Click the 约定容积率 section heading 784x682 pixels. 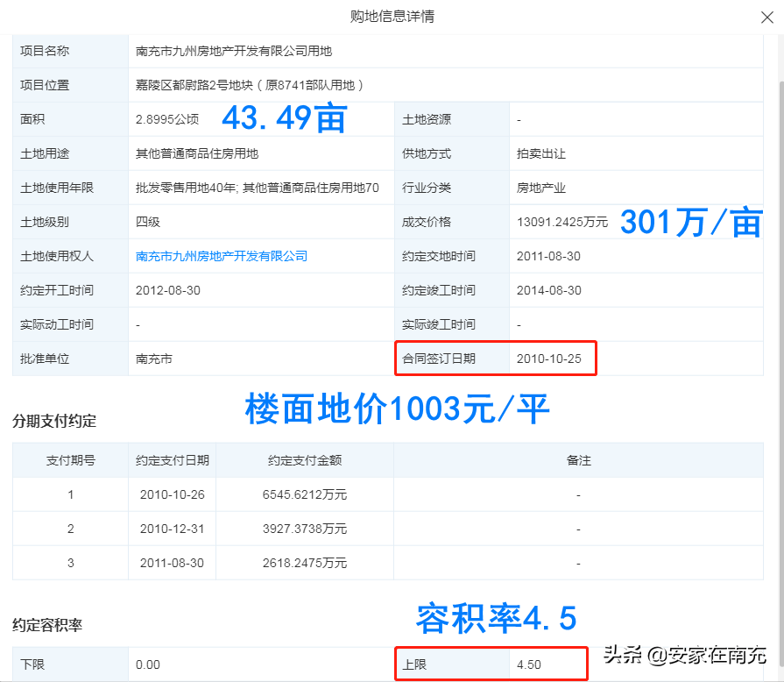click(x=47, y=625)
